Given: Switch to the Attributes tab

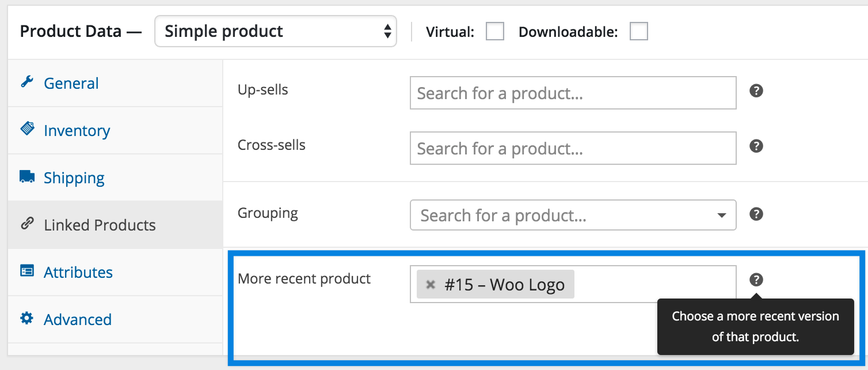Looking at the screenshot, I should (78, 272).
